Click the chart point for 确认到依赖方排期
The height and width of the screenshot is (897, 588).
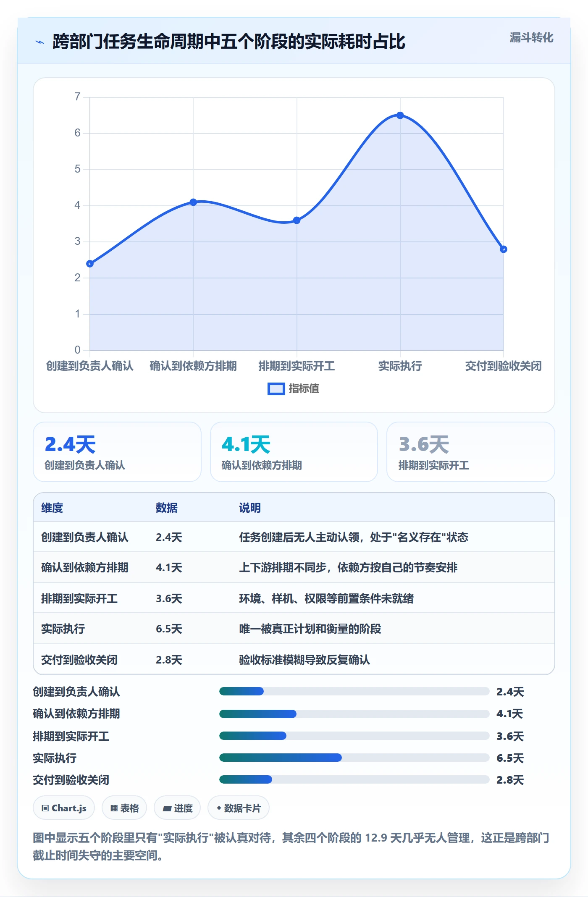(193, 202)
